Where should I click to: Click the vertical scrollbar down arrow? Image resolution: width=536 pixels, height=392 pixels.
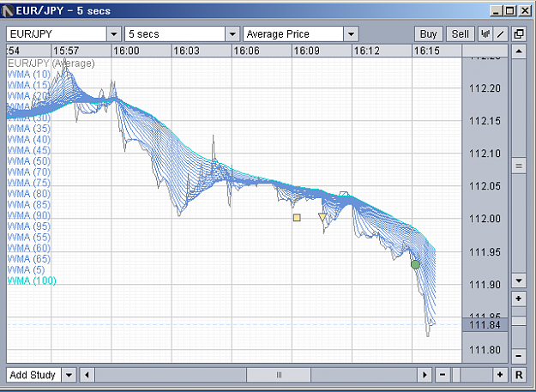[519, 281]
